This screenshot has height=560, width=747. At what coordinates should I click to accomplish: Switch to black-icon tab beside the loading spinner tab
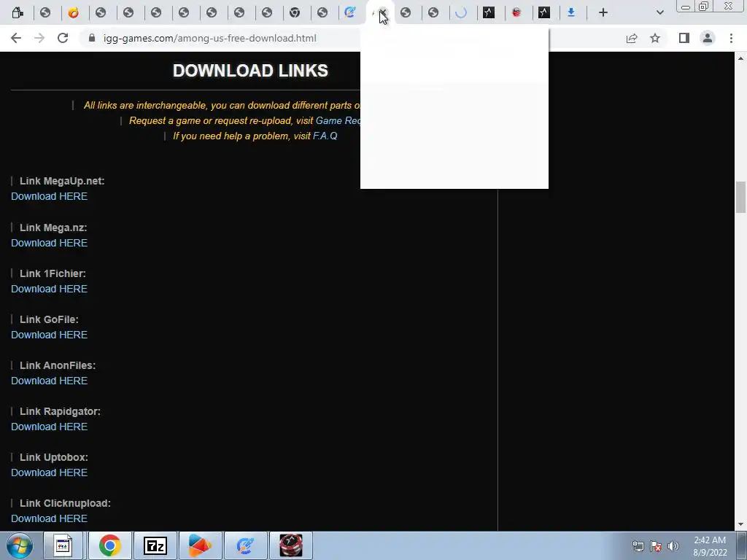(489, 12)
